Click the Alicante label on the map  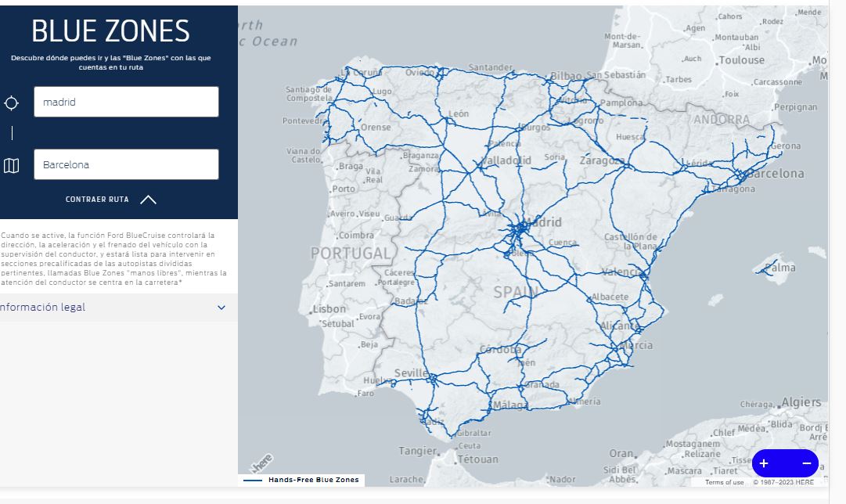[619, 326]
